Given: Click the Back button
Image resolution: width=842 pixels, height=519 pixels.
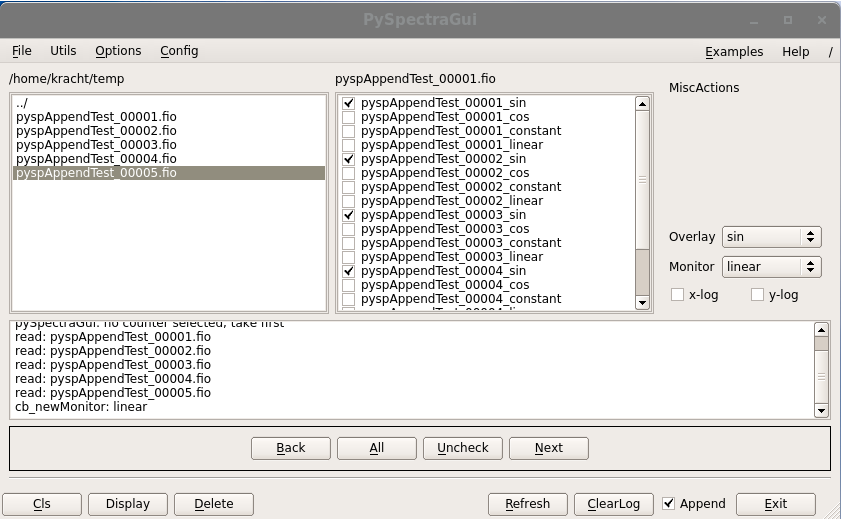Looking at the screenshot, I should [291, 448].
